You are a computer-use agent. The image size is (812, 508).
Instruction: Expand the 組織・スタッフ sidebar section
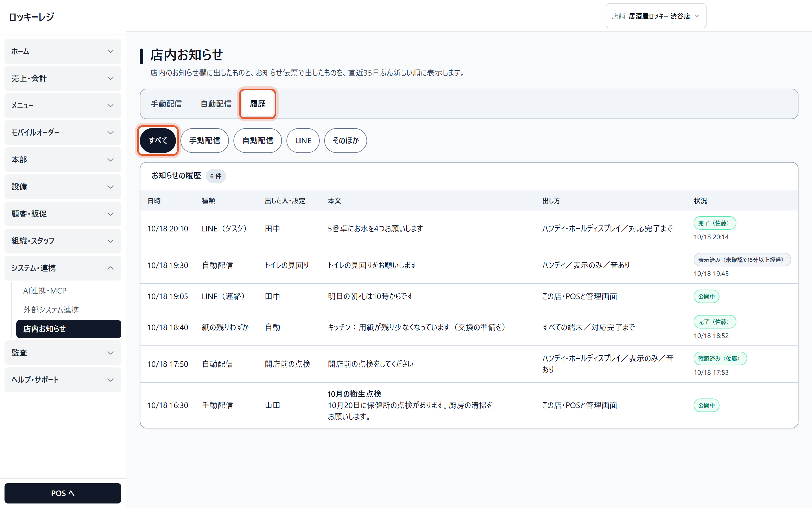(63, 241)
